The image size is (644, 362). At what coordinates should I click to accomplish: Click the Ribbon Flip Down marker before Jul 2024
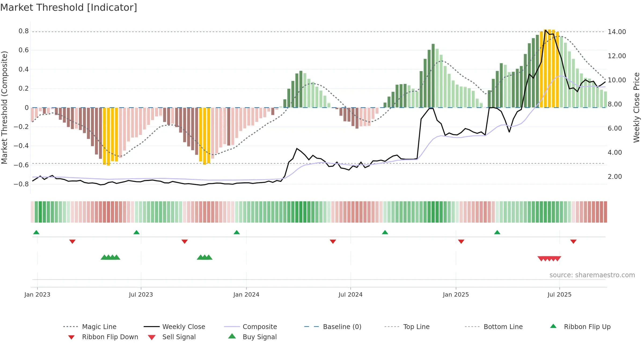click(x=333, y=242)
